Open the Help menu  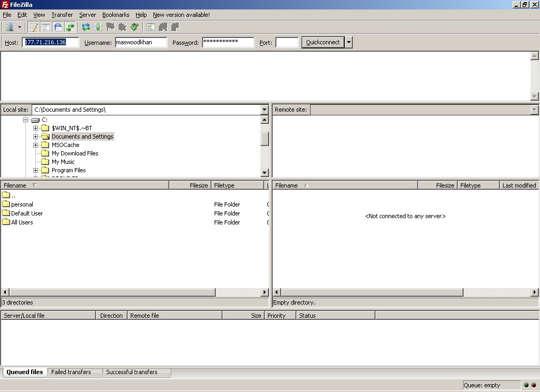[x=141, y=15]
